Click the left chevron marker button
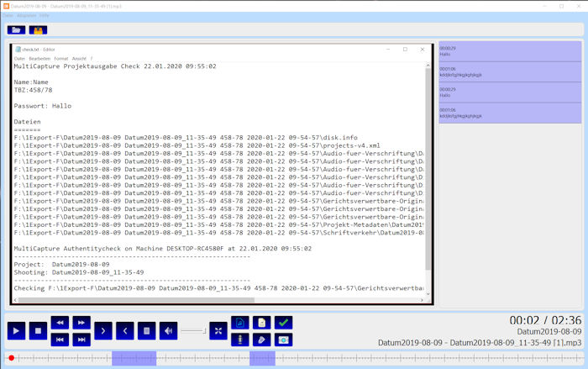 (x=125, y=330)
